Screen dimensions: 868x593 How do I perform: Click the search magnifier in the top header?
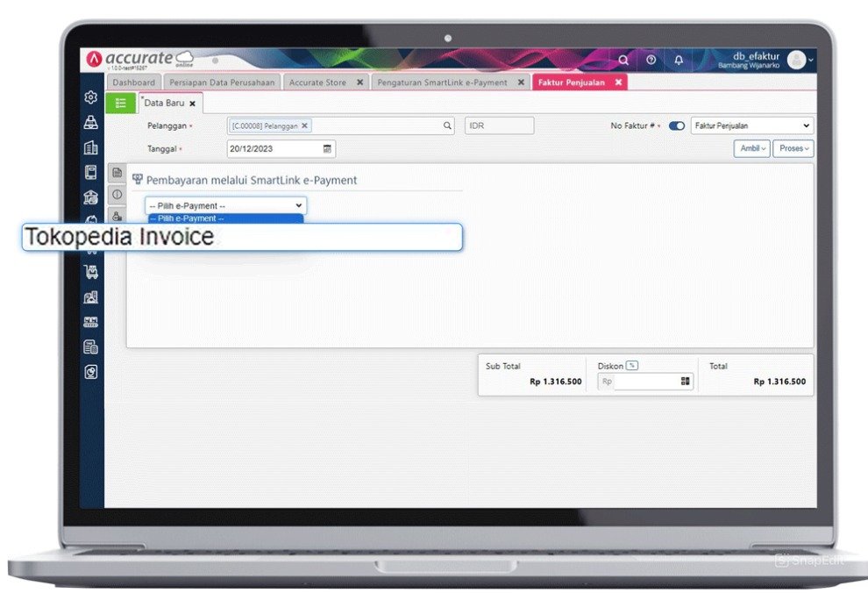coord(623,60)
